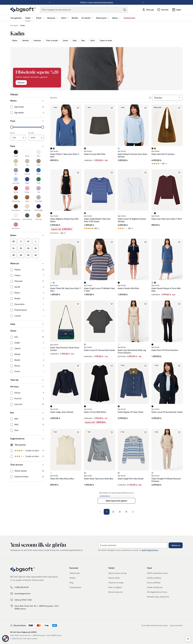Favorite the Kadın Fitted V Yaka T-Shirt
This screenshot has height=644, width=193.
pos(78,108)
